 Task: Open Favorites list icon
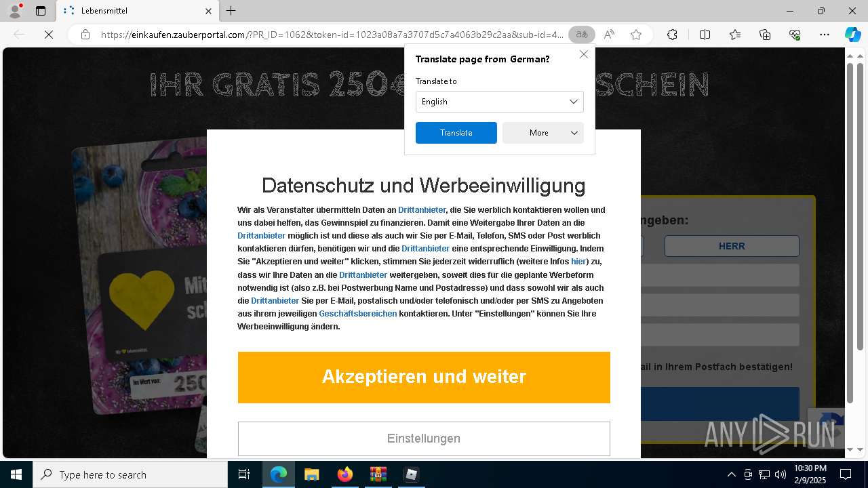click(735, 35)
